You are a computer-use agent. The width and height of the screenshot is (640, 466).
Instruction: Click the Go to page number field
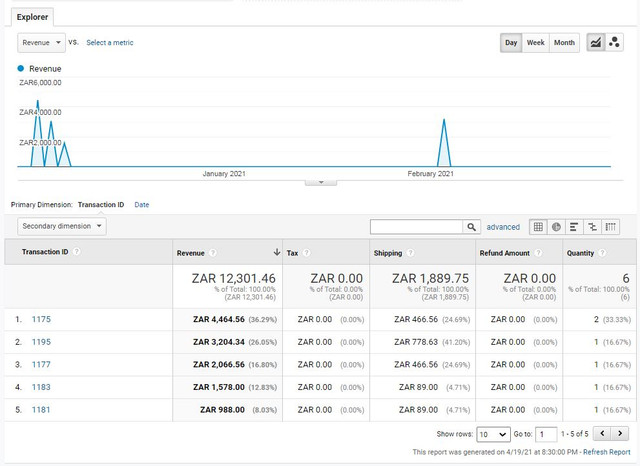(546, 434)
